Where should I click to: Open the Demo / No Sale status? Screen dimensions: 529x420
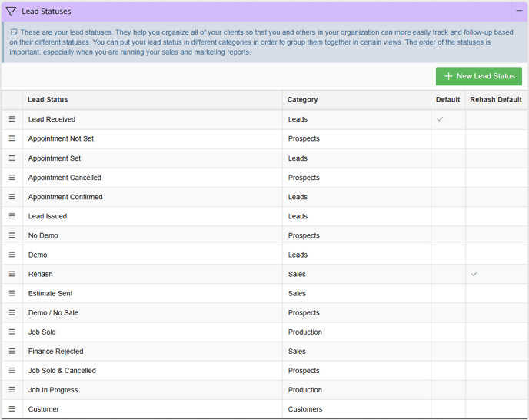coord(53,313)
